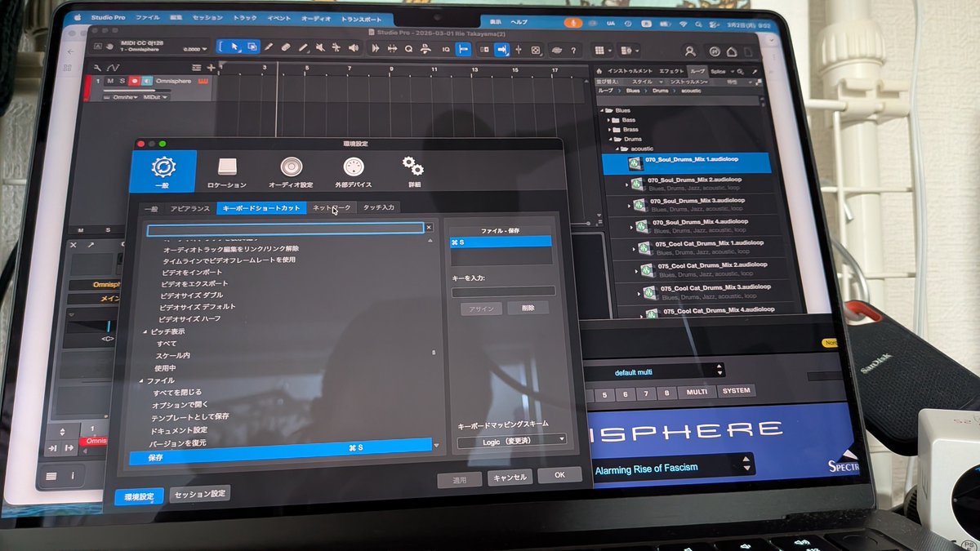980x551 pixels.
Task: Mute the Omnisphere track
Action: tap(109, 81)
